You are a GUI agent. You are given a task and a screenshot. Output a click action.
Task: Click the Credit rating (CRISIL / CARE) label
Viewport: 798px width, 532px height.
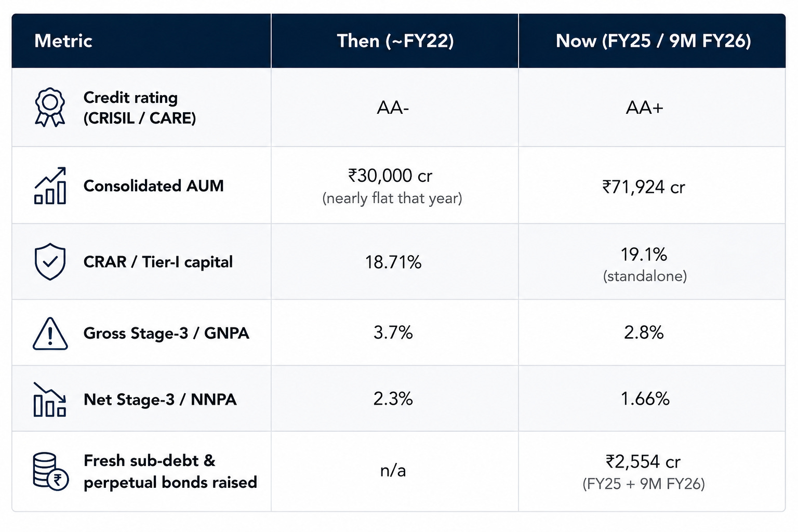tap(140, 108)
